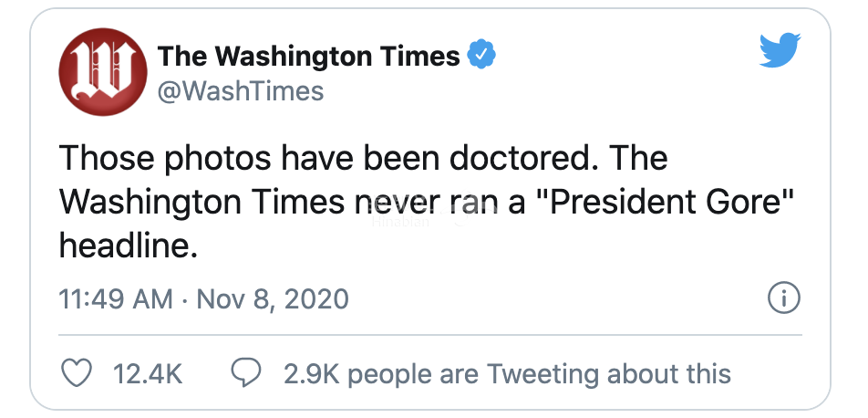The width and height of the screenshot is (868, 418).
Task: Reply using the speech bubble icon
Action: coord(247,373)
